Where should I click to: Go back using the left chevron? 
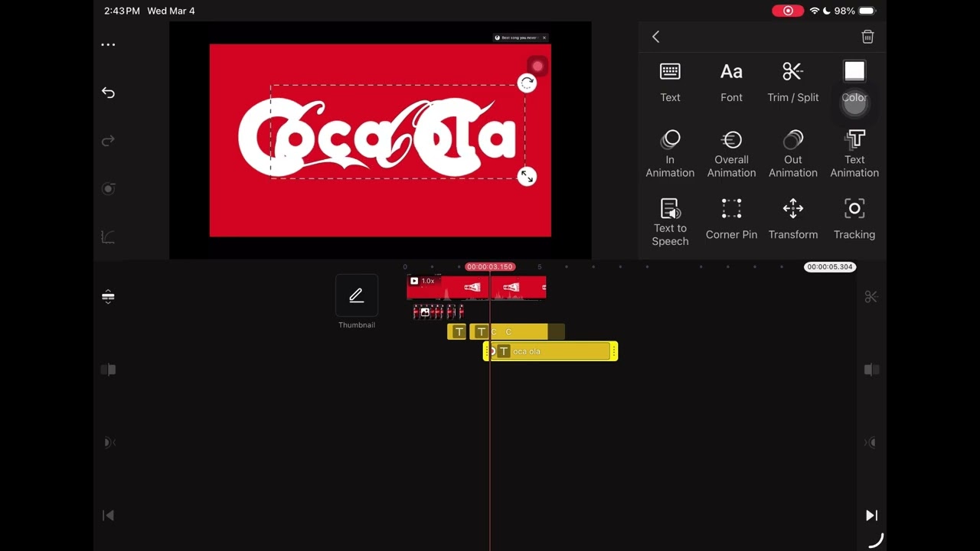[x=655, y=37]
